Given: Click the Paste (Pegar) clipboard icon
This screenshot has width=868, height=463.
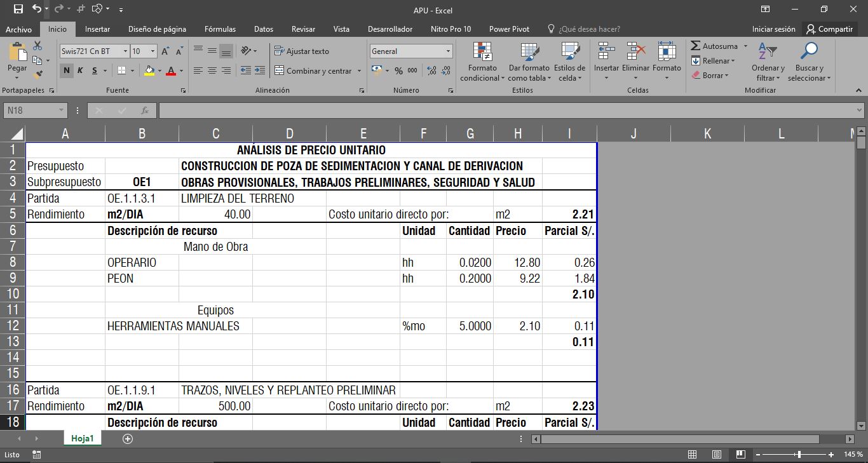Looking at the screenshot, I should click(x=17, y=52).
